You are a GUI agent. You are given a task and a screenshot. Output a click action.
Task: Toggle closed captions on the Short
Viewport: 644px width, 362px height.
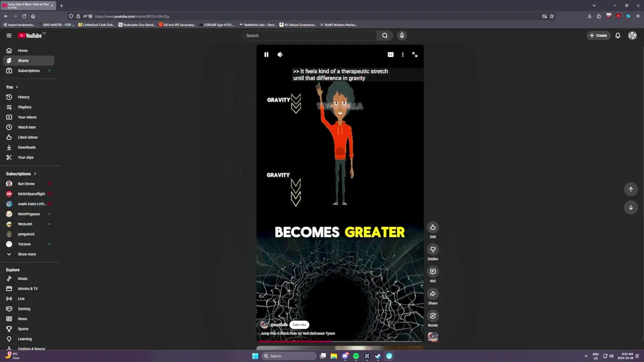coord(390,54)
